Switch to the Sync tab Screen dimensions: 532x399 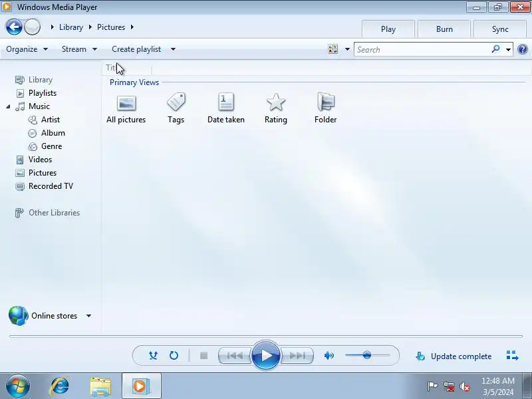point(500,29)
